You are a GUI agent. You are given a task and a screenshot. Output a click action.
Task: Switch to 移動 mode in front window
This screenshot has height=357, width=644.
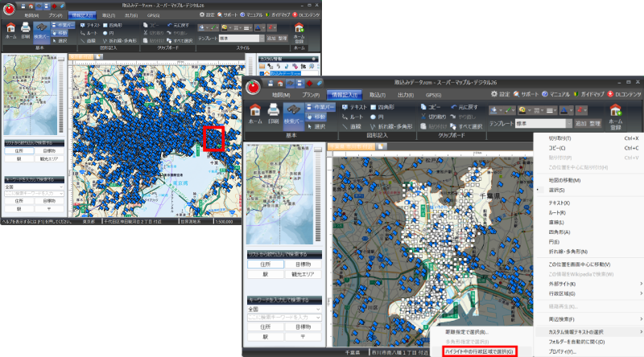pos(316,117)
